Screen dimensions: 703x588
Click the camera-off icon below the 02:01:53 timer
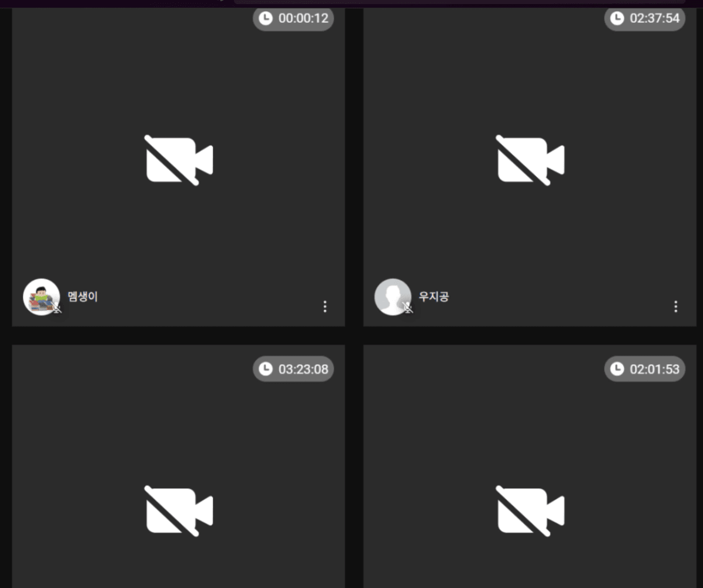pyautogui.click(x=530, y=511)
